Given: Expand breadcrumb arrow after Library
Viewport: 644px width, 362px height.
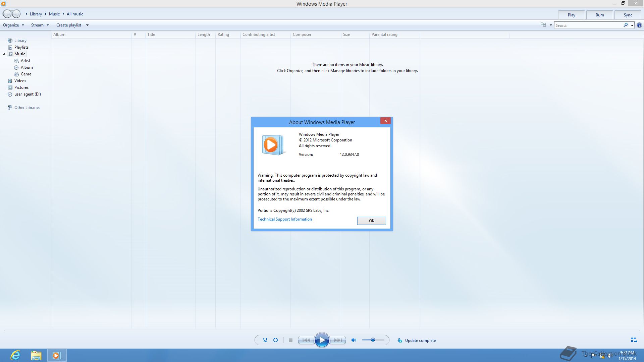Looking at the screenshot, I should pyautogui.click(x=45, y=14).
